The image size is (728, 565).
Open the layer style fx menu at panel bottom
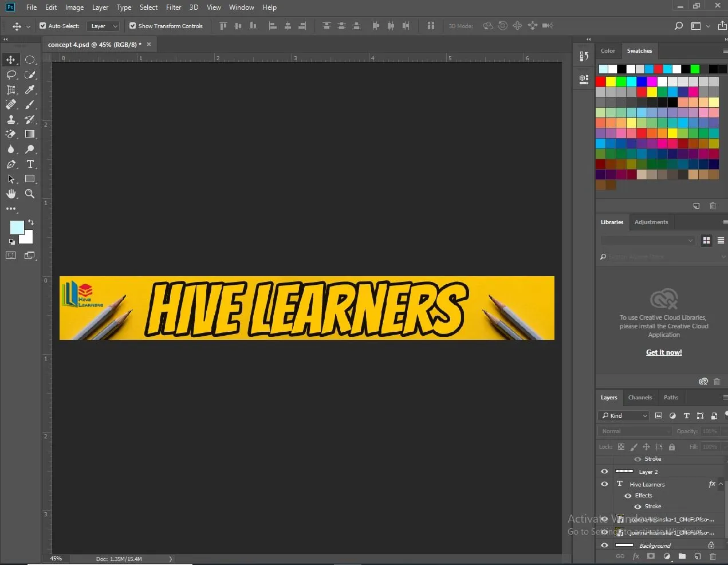point(635,556)
